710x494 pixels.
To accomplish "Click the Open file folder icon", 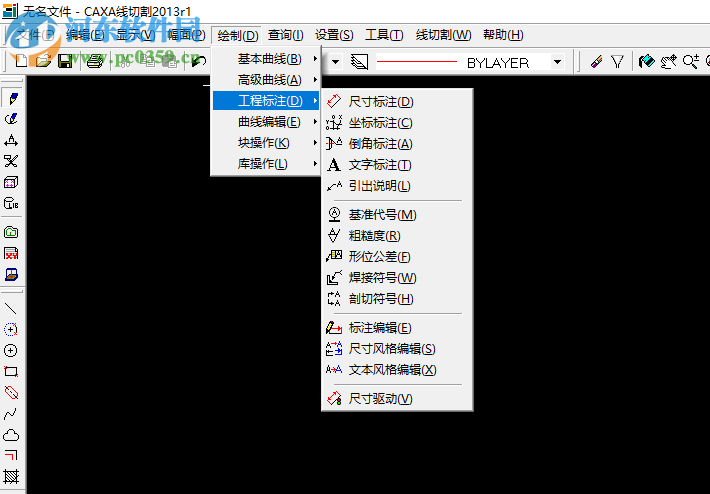I will (43, 61).
